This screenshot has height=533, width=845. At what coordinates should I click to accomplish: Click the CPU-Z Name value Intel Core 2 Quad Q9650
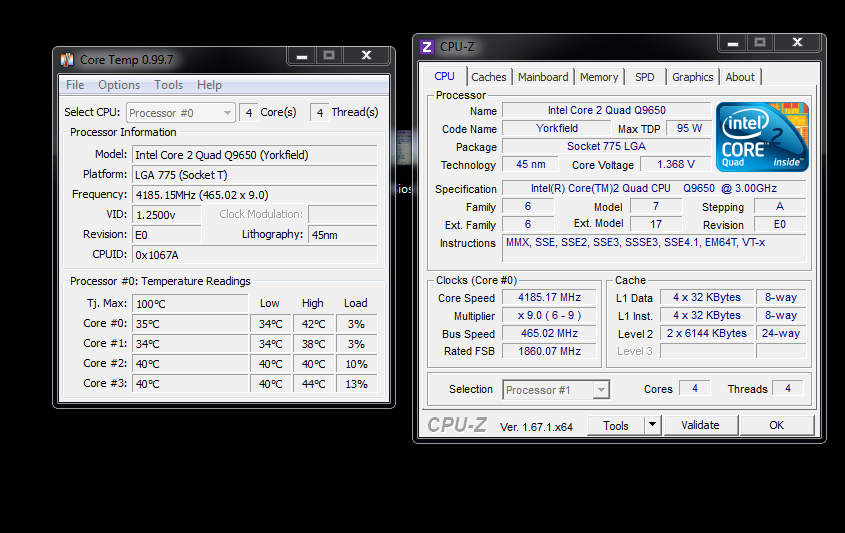pyautogui.click(x=607, y=110)
